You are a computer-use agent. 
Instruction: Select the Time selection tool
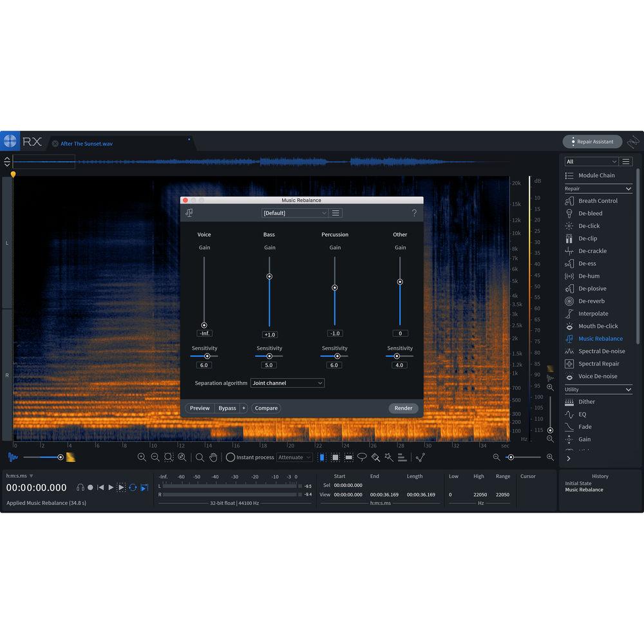click(x=322, y=457)
